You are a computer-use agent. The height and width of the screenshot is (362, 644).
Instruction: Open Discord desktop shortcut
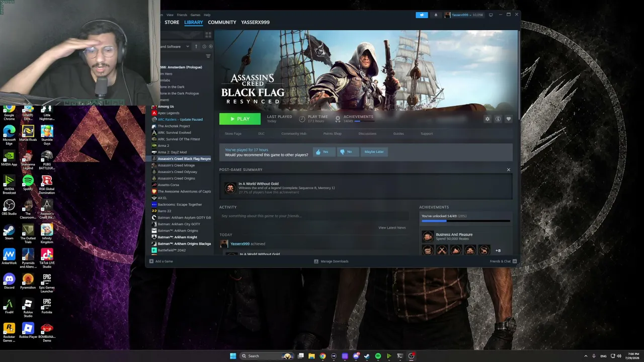(x=9, y=282)
